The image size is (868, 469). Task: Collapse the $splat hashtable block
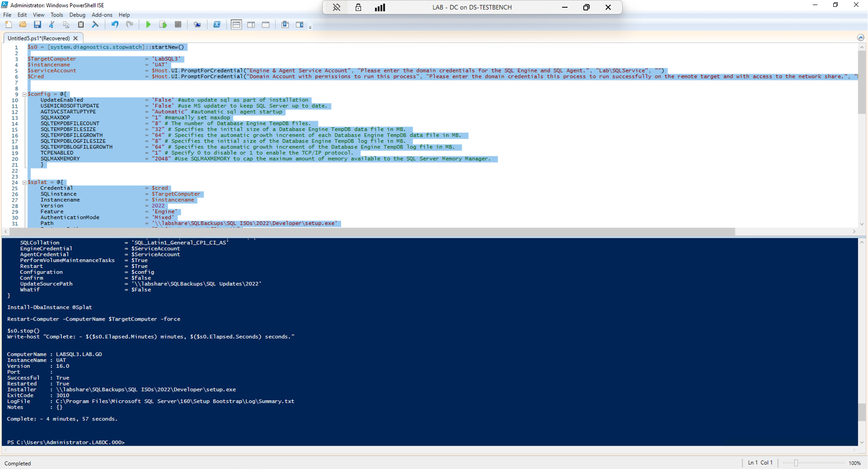click(x=24, y=182)
